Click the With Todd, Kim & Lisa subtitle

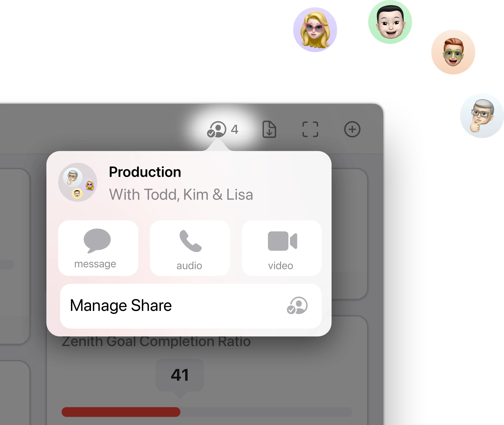tap(181, 195)
